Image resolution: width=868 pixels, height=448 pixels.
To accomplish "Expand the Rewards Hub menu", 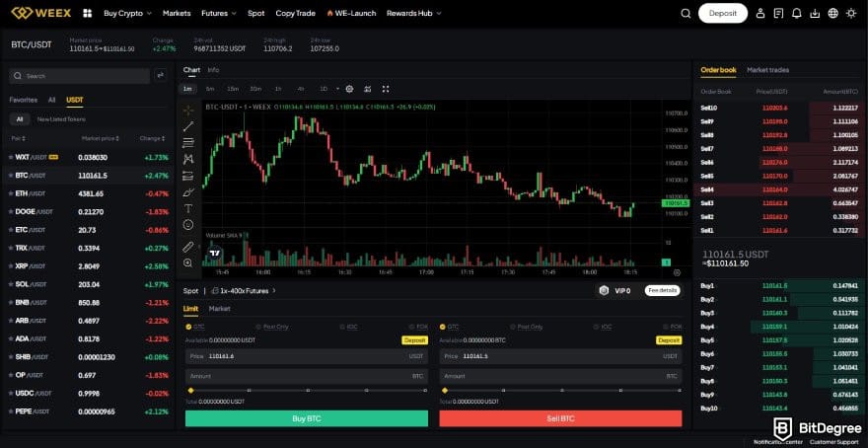I will coord(414,13).
